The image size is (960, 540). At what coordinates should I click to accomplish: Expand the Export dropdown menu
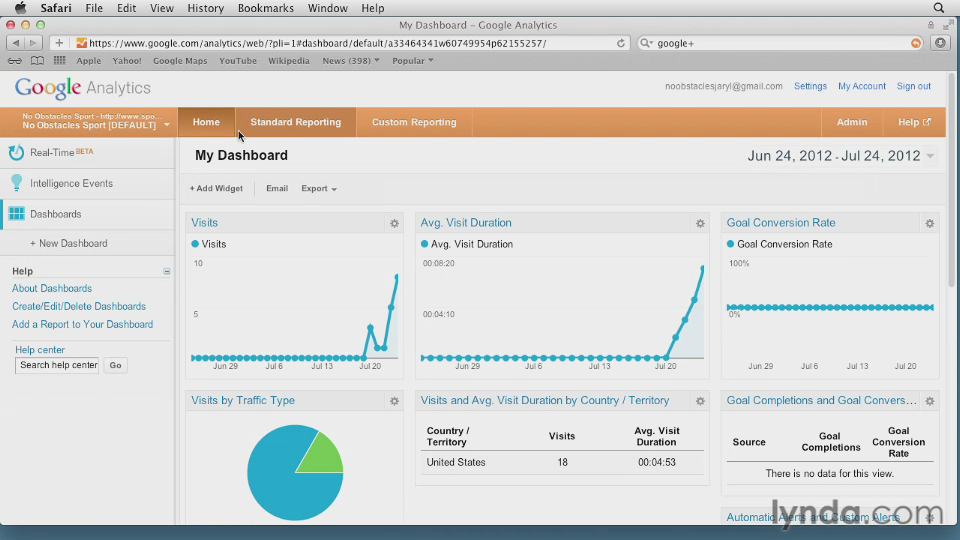click(319, 188)
